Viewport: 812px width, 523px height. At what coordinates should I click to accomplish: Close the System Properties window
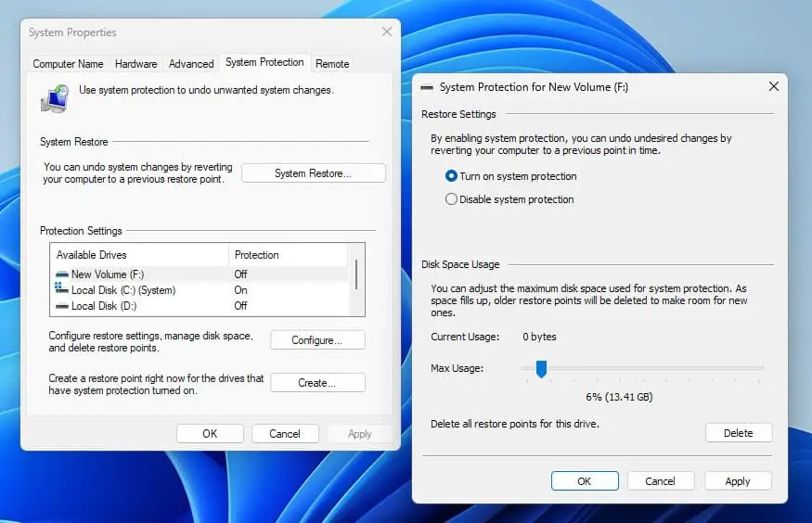point(387,32)
